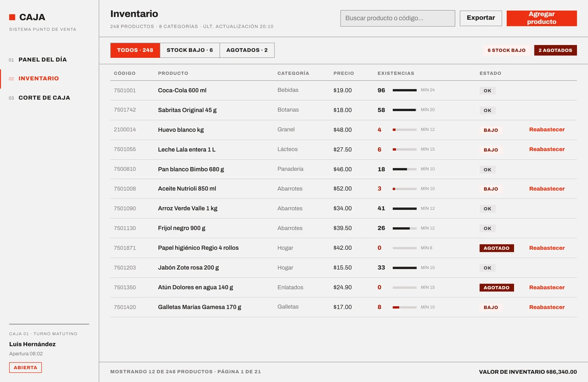
Task: Click the Pan blanco Bimbo stock level bar
Action: click(405, 169)
